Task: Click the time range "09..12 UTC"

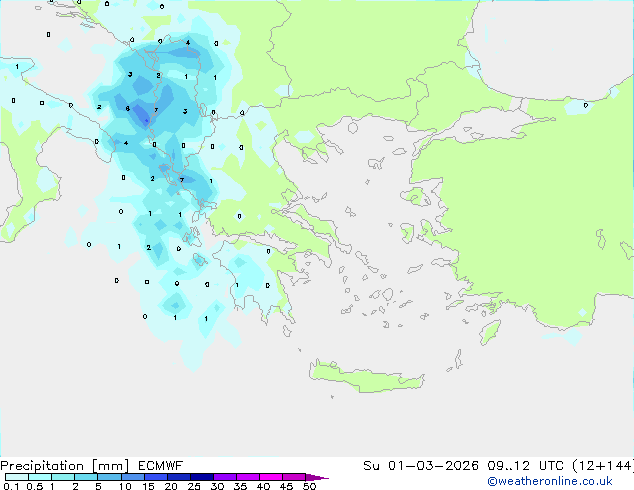Action: point(526,466)
